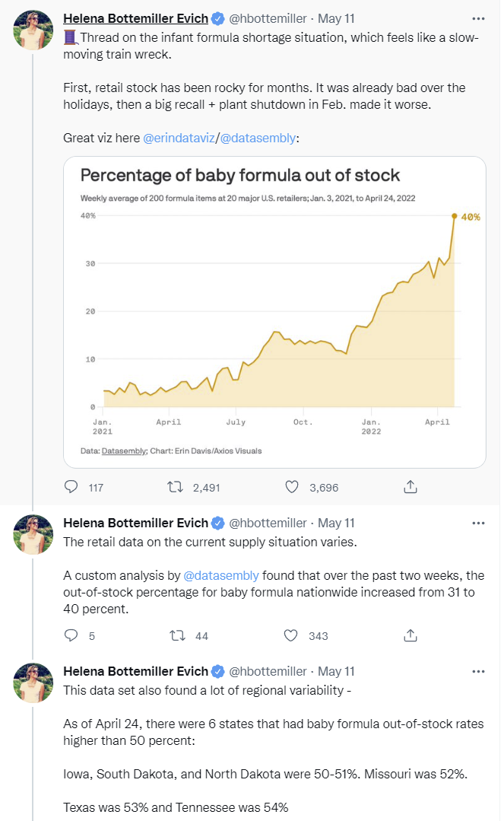
Task: Like the first tweet with 3,696 likes
Action: (291, 487)
